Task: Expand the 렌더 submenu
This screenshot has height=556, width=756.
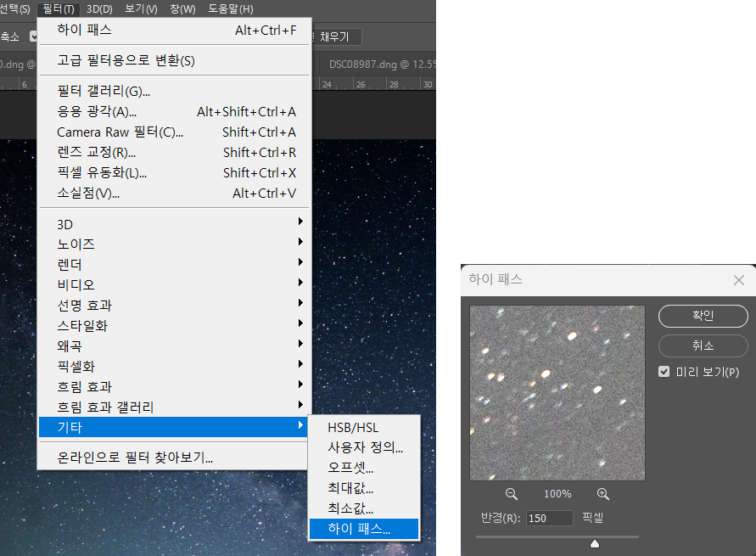Action: coord(175,264)
